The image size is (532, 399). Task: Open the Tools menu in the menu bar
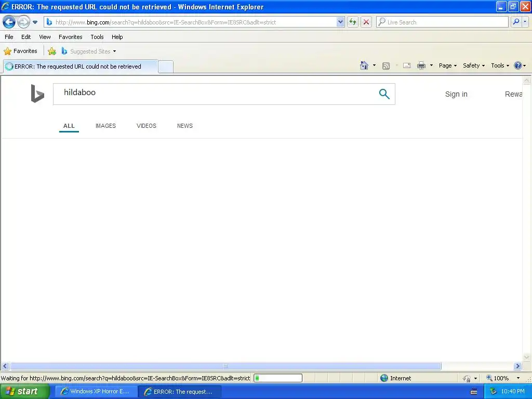pos(97,37)
